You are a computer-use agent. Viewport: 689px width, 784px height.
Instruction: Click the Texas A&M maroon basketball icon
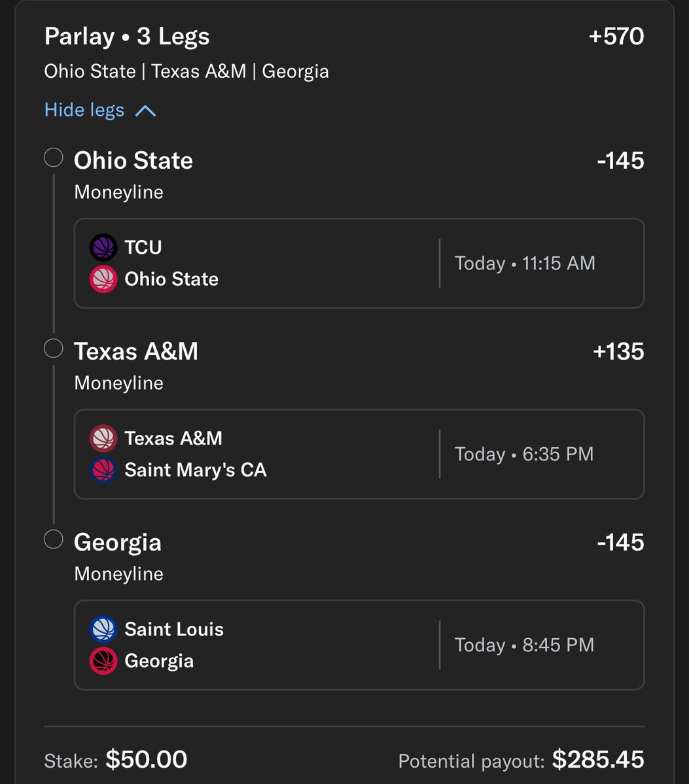(x=103, y=438)
